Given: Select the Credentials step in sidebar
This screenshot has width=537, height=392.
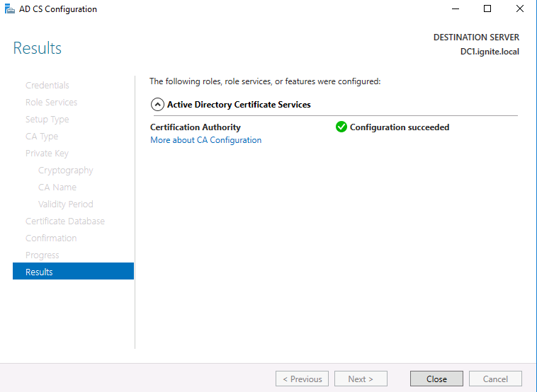Looking at the screenshot, I should [x=47, y=85].
